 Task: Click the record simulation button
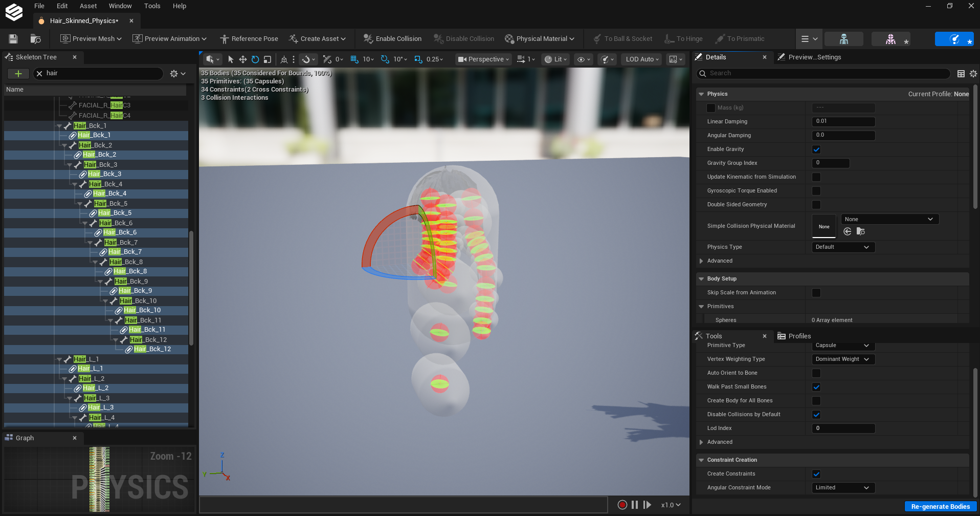[x=622, y=505]
